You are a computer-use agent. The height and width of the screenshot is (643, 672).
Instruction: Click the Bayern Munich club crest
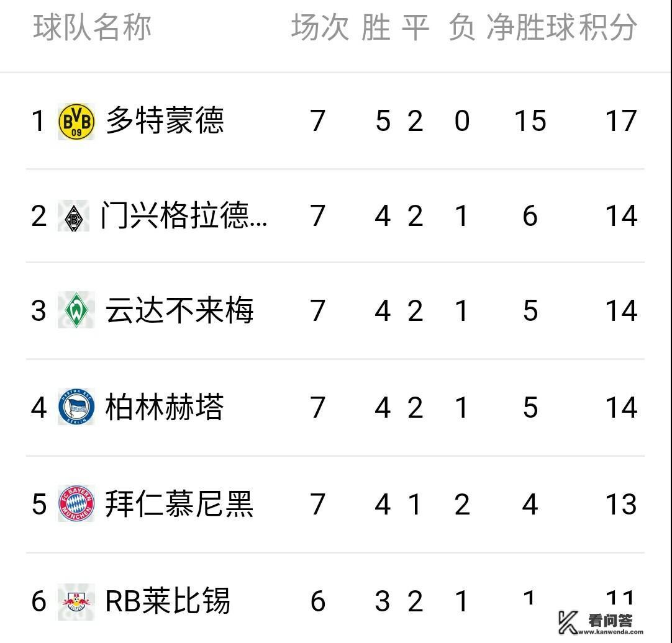pyautogui.click(x=76, y=503)
